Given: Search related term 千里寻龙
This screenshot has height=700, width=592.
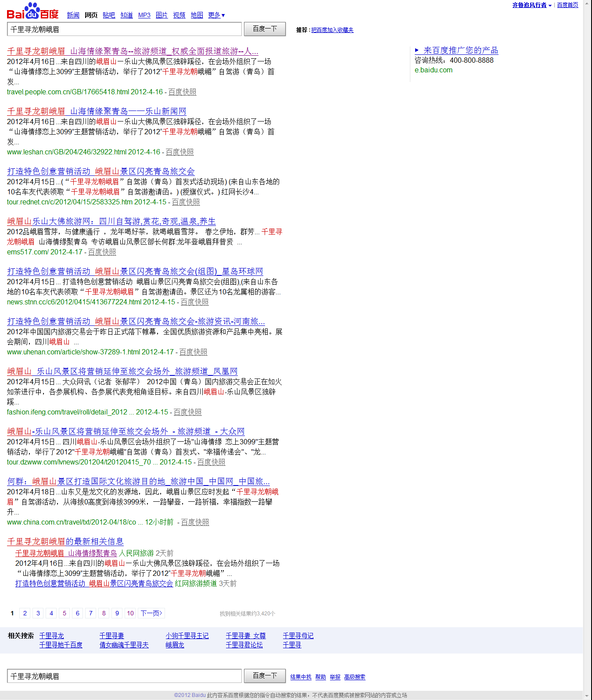Looking at the screenshot, I should point(52,636).
